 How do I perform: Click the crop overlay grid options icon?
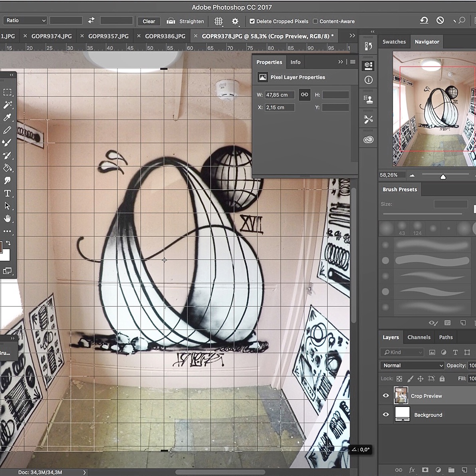218,21
